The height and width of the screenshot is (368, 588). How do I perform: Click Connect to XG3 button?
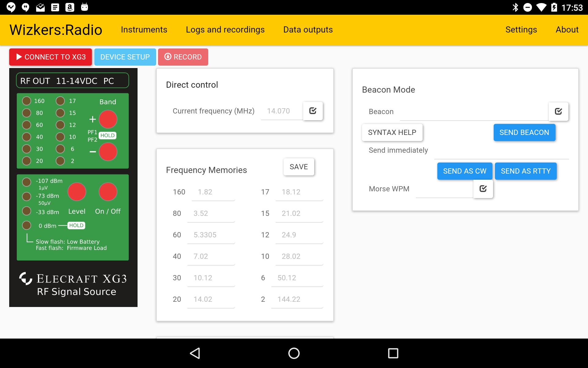pyautogui.click(x=51, y=57)
